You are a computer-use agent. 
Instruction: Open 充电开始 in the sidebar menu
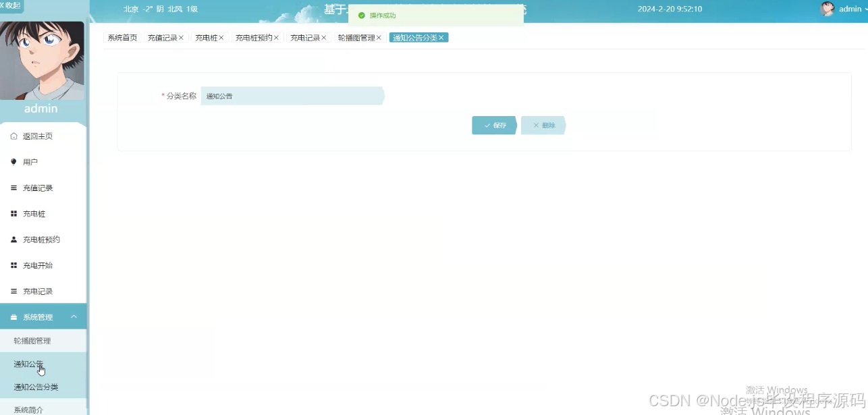click(43, 265)
